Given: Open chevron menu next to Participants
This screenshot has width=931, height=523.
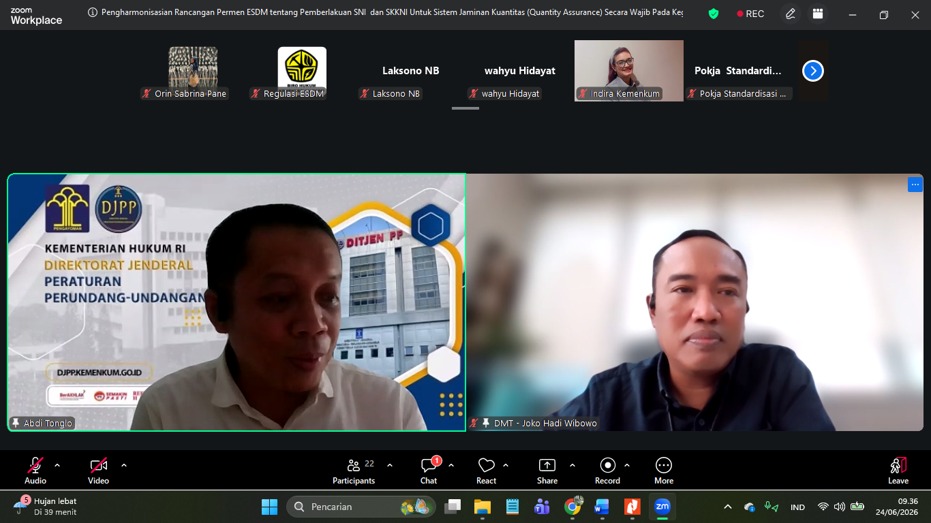Looking at the screenshot, I should 390,465.
